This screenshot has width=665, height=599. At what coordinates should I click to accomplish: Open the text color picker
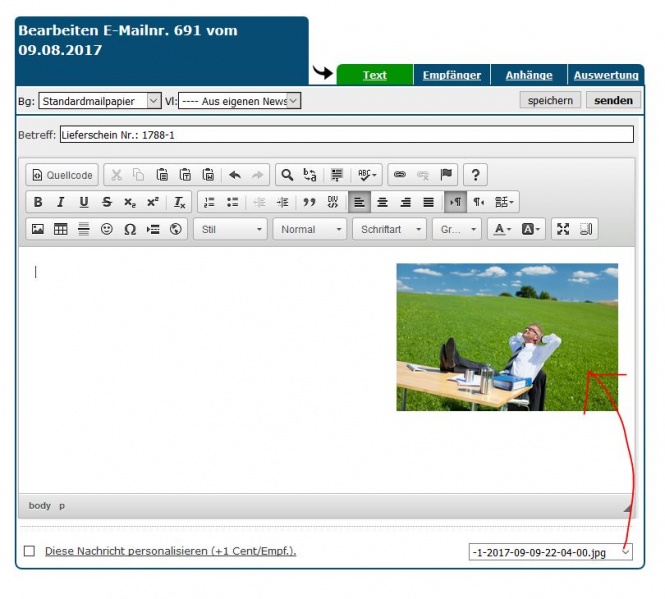point(502,229)
